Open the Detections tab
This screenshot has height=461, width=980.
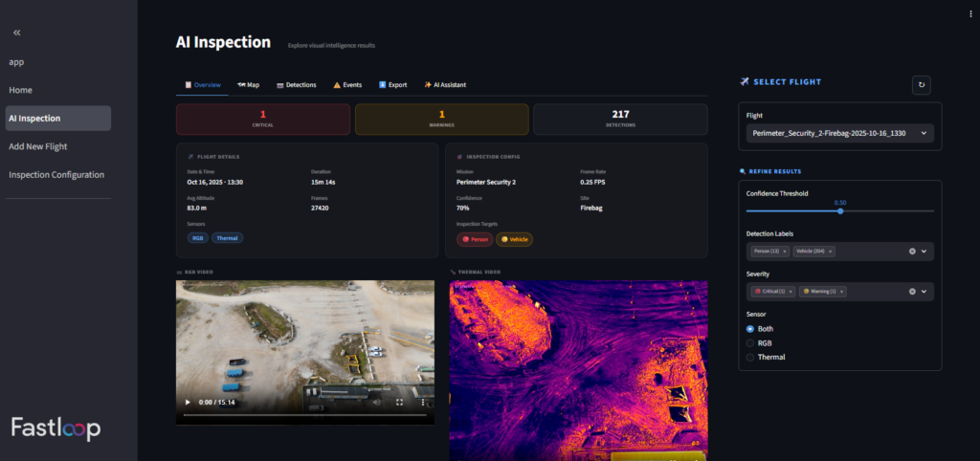297,85
